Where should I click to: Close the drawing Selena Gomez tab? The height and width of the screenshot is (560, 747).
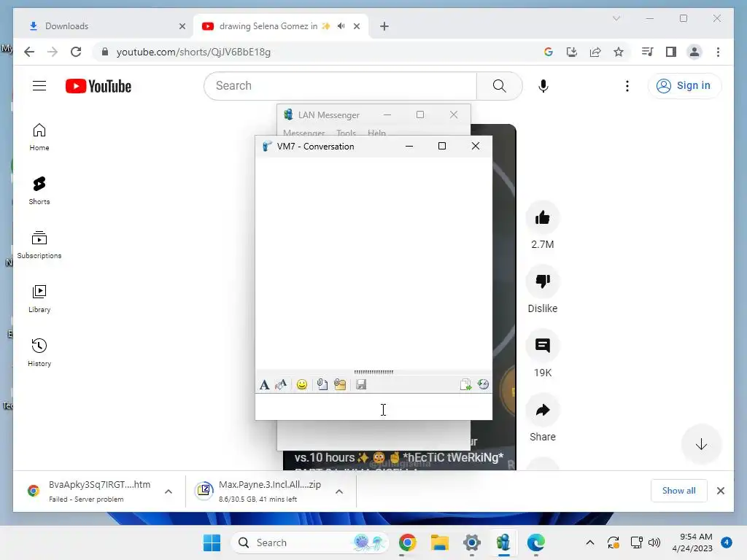coord(356,26)
